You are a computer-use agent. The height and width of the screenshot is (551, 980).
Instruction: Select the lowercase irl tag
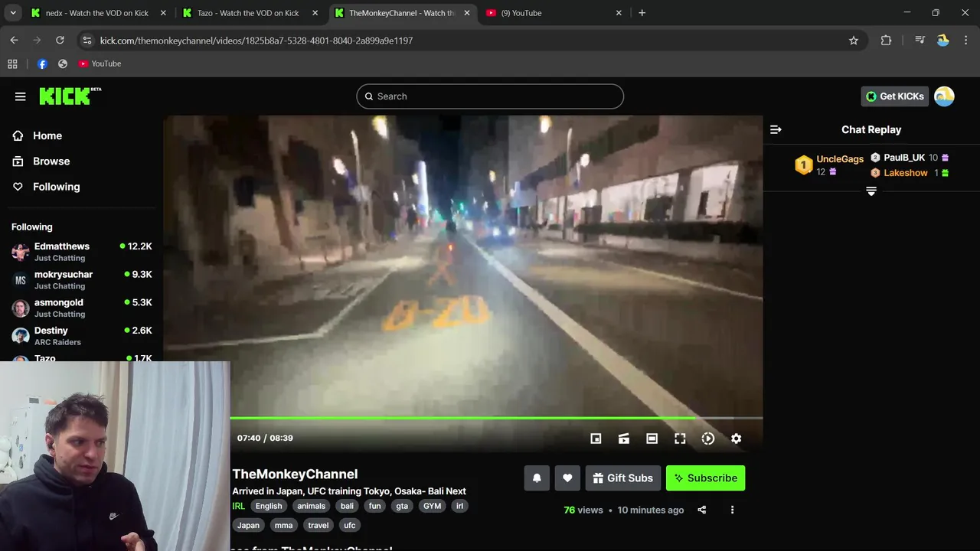pyautogui.click(x=459, y=506)
